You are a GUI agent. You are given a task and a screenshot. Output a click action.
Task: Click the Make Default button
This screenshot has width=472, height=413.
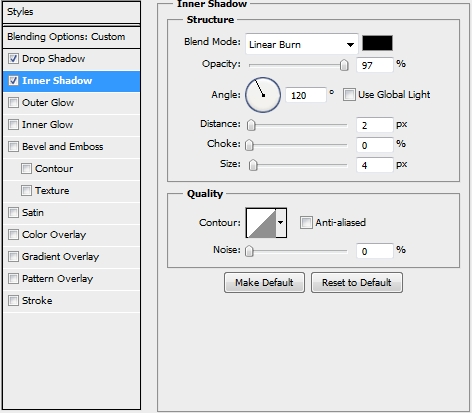tap(264, 283)
